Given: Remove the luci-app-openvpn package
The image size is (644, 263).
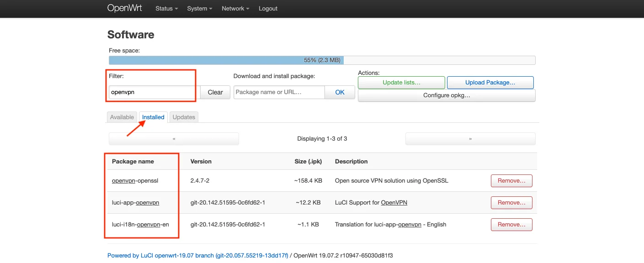Looking at the screenshot, I should pos(511,203).
